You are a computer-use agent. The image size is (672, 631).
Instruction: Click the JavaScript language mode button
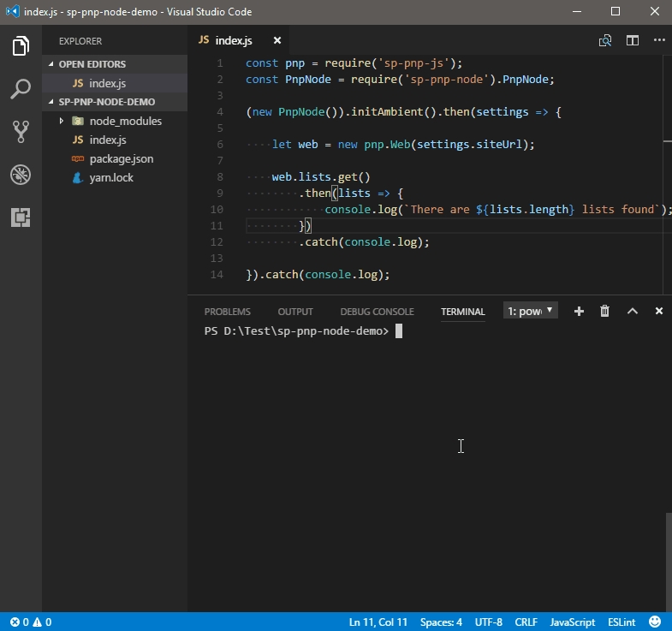(x=572, y=622)
